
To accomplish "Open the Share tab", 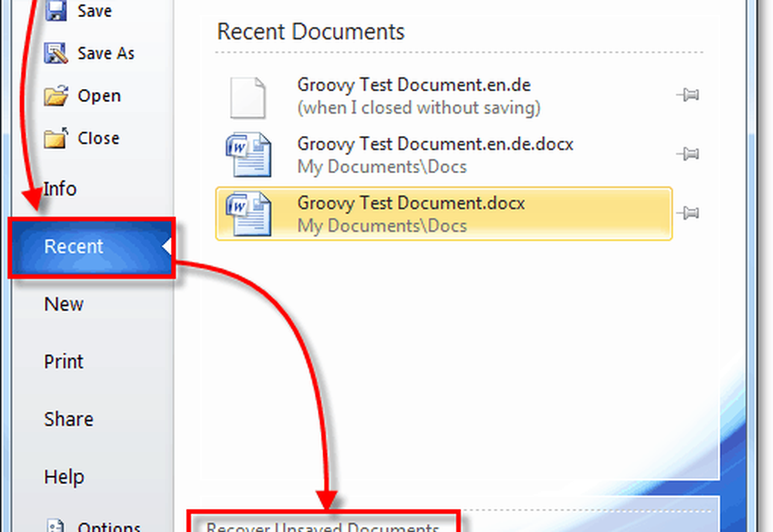I will pos(68,419).
